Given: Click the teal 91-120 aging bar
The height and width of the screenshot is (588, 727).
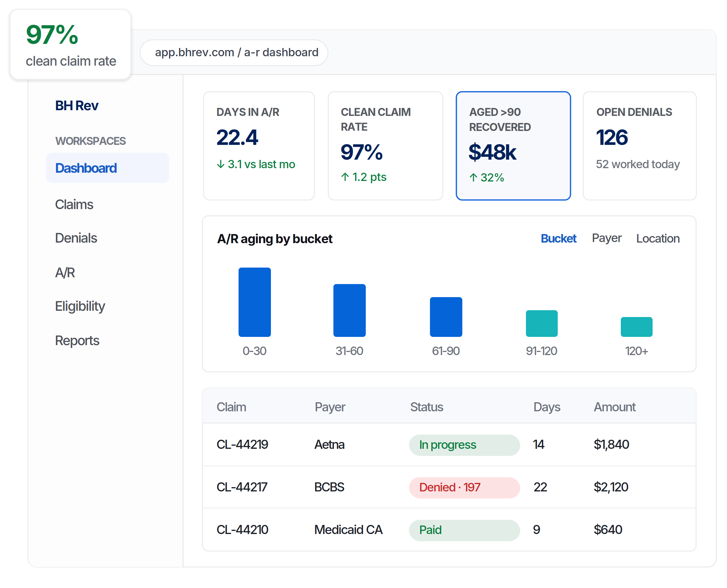Looking at the screenshot, I should [x=542, y=324].
